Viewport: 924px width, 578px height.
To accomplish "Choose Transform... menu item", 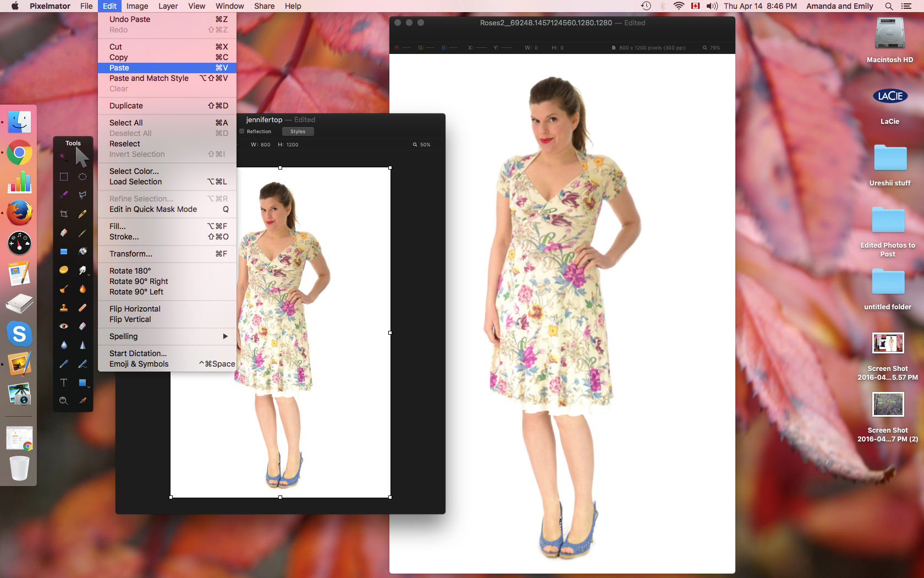I will point(167,254).
